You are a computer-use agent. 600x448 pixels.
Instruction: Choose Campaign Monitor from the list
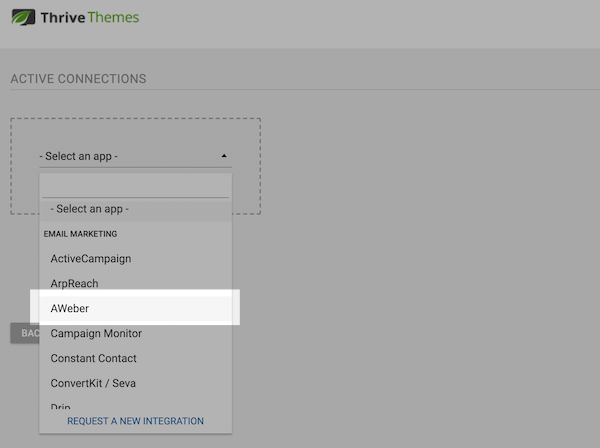pos(96,334)
